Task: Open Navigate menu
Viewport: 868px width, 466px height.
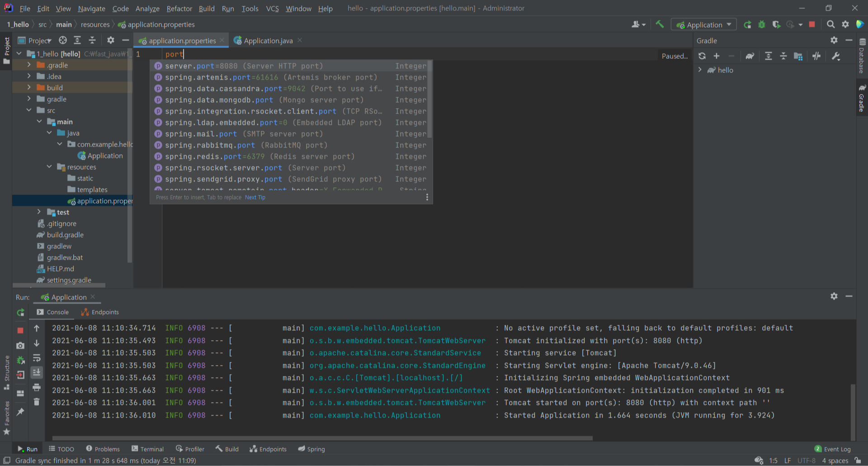Action: pyautogui.click(x=91, y=8)
